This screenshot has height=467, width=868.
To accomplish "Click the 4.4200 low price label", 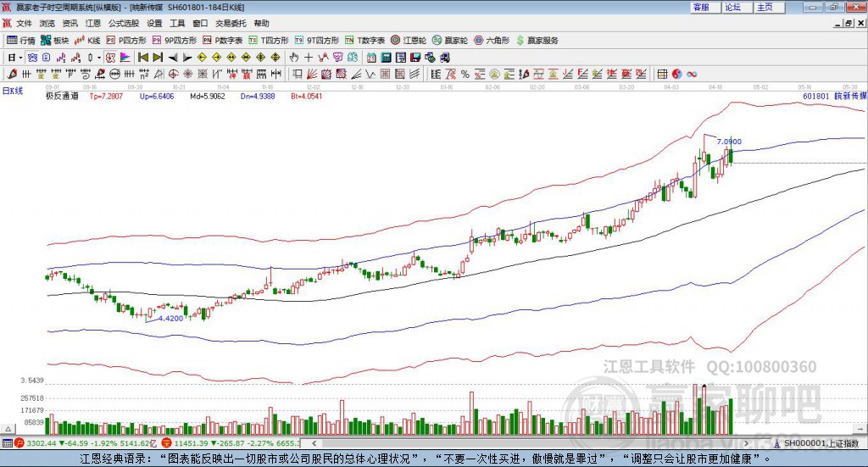I will point(170,318).
